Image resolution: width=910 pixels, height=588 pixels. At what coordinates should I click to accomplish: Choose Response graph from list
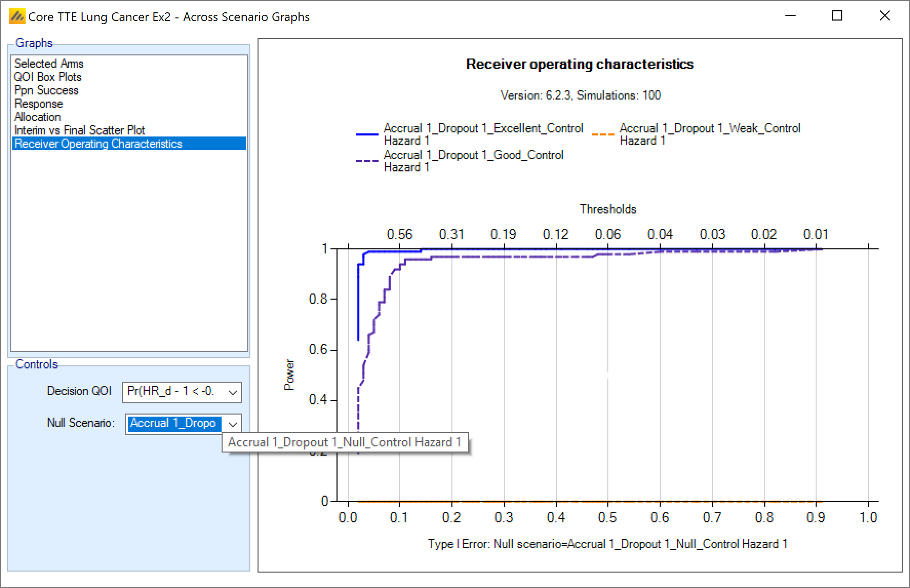click(38, 104)
